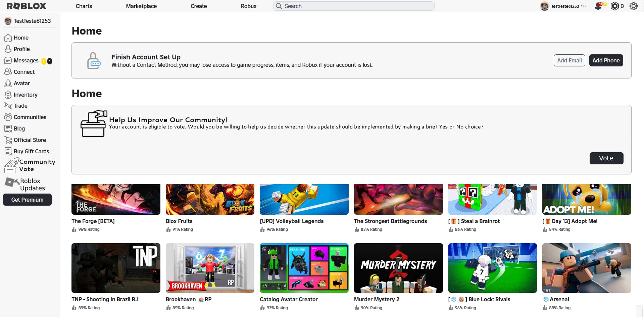Click the Vote button

click(x=606, y=158)
